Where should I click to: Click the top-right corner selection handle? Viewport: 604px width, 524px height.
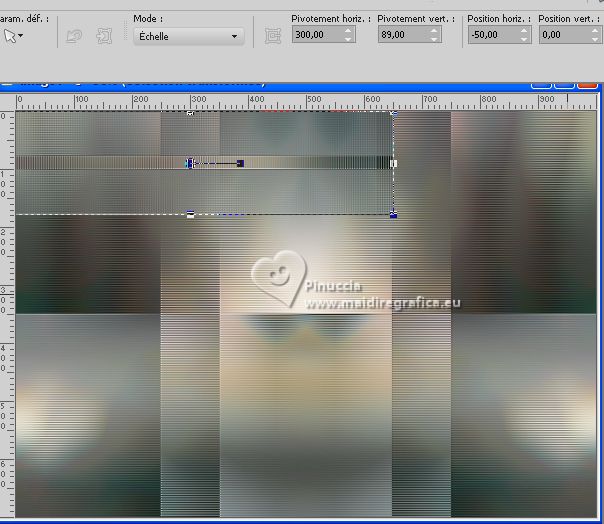[393, 113]
